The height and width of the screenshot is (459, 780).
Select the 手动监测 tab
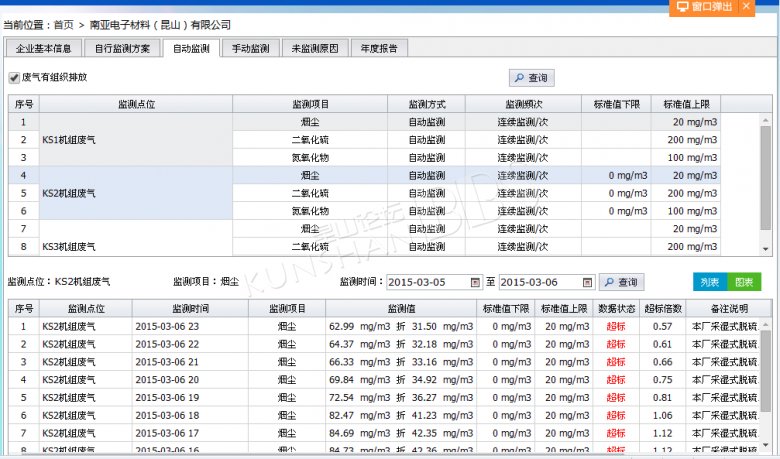tap(250, 48)
